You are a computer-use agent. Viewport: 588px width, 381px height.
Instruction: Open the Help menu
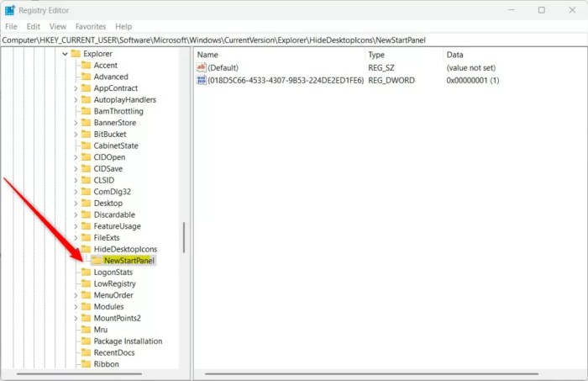tap(123, 27)
